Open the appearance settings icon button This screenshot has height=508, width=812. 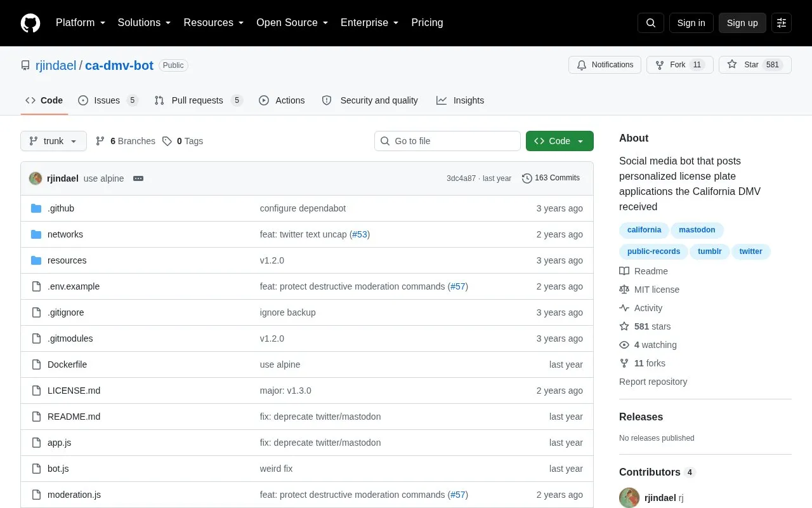click(x=782, y=23)
